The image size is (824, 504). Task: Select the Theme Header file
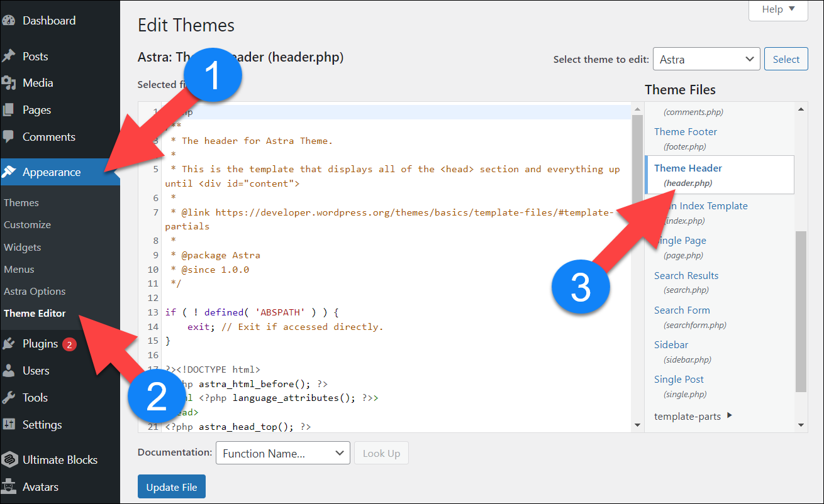[x=720, y=175]
